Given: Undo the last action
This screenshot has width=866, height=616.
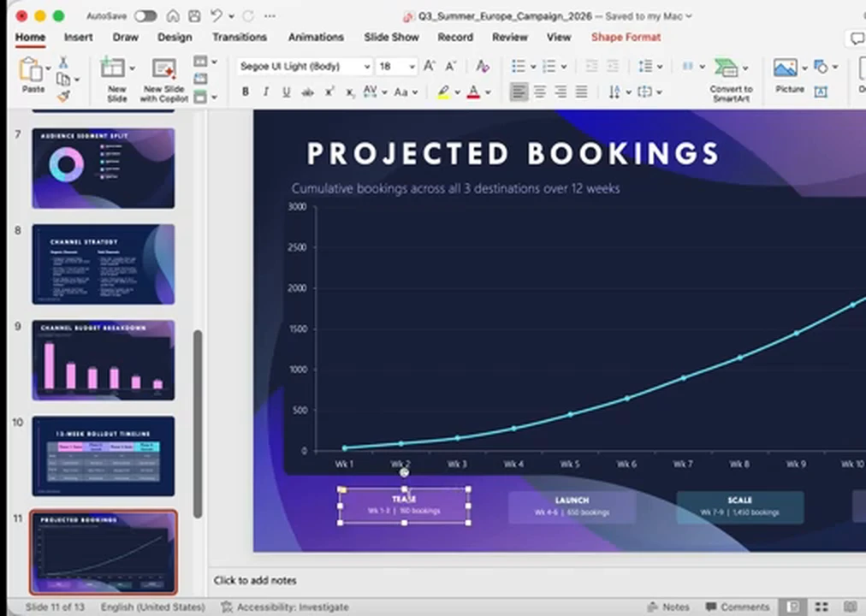Looking at the screenshot, I should point(216,16).
